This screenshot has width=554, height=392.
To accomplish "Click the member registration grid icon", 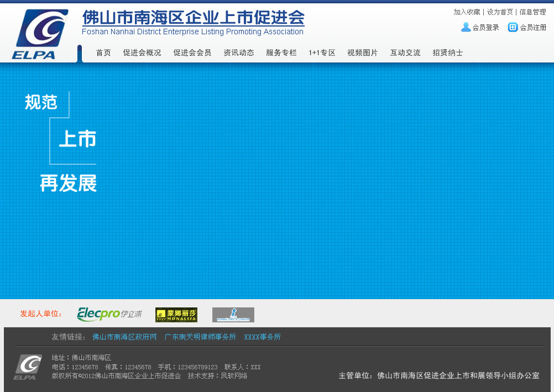I will tap(513, 27).
